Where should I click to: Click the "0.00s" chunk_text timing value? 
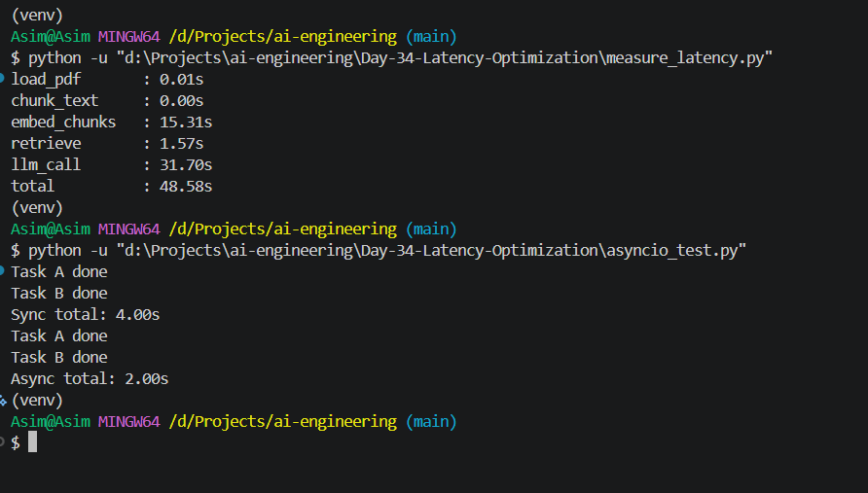tap(182, 101)
